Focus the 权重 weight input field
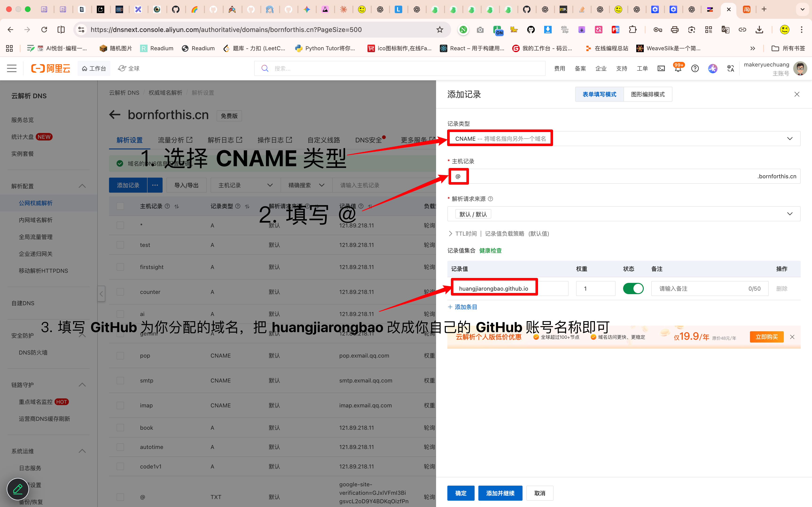The image size is (812, 507). (x=595, y=288)
